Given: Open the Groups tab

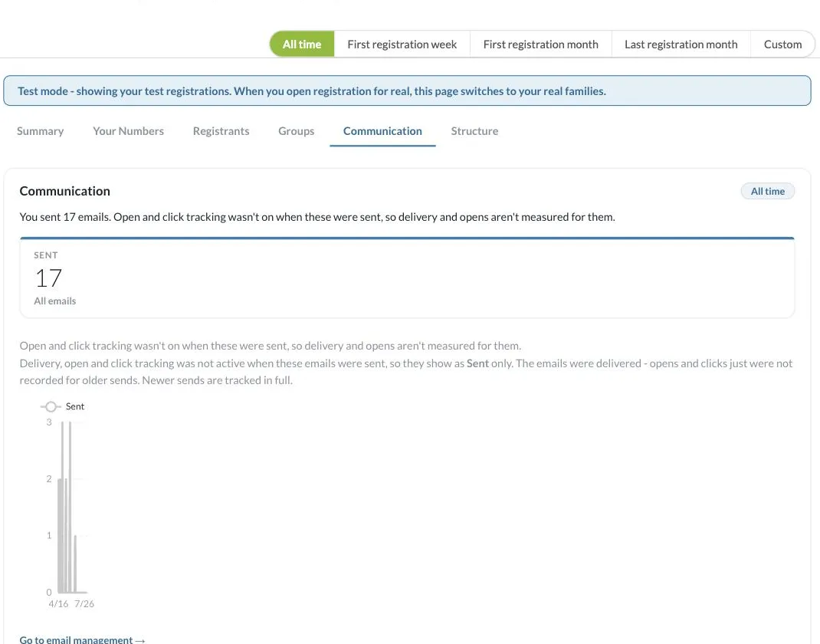Looking at the screenshot, I should click(296, 131).
